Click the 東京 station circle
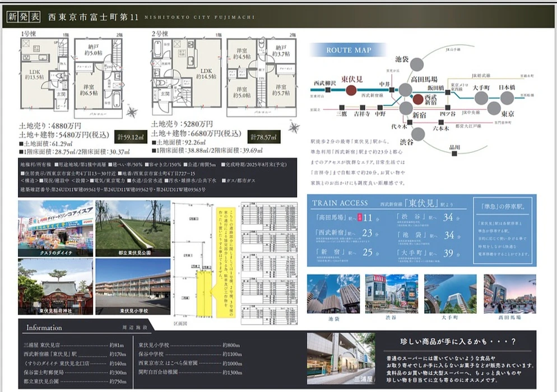This screenshot has height=392, width=557. [494, 108]
